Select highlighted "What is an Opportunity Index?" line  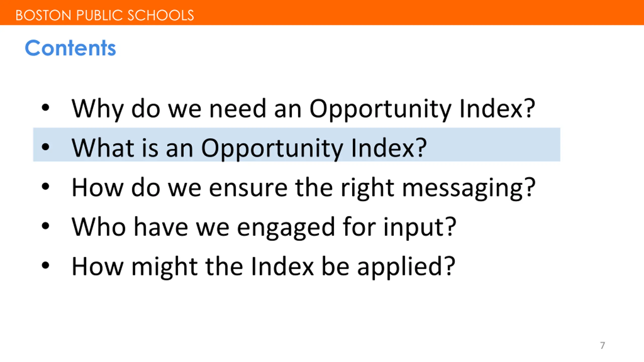point(249,148)
